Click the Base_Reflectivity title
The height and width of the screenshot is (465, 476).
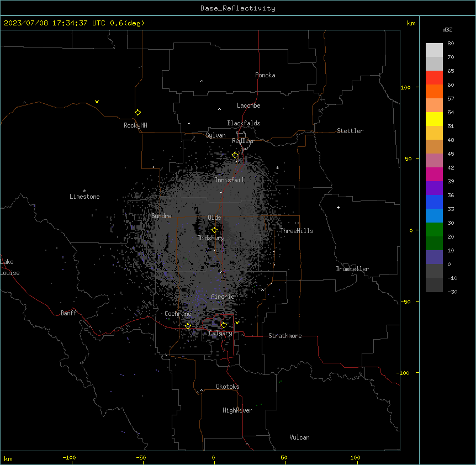(x=238, y=8)
